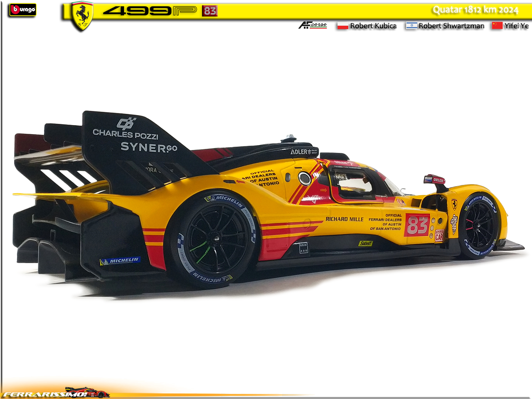The image size is (532, 399).
Task: Click the green Sabelt sticker on side skirt
Action: coord(365,244)
